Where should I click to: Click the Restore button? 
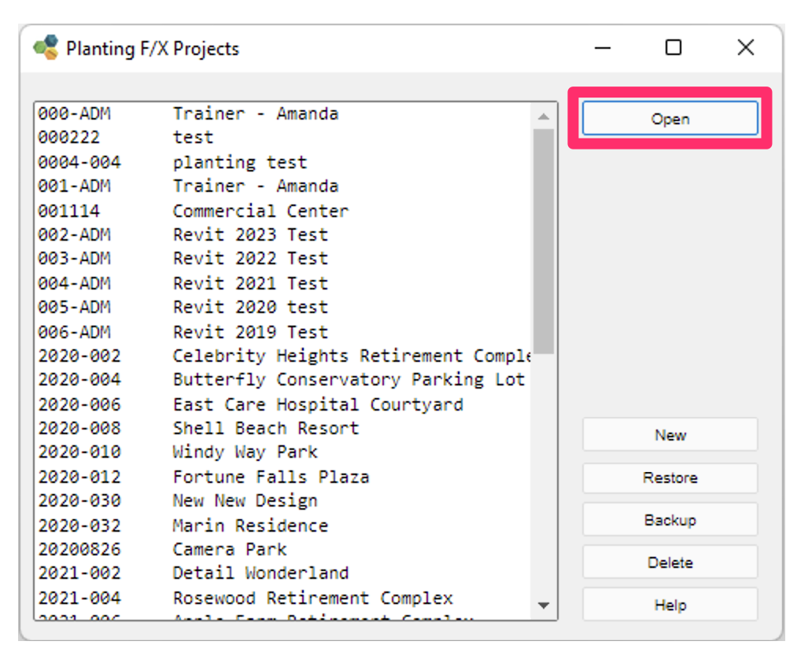(670, 477)
